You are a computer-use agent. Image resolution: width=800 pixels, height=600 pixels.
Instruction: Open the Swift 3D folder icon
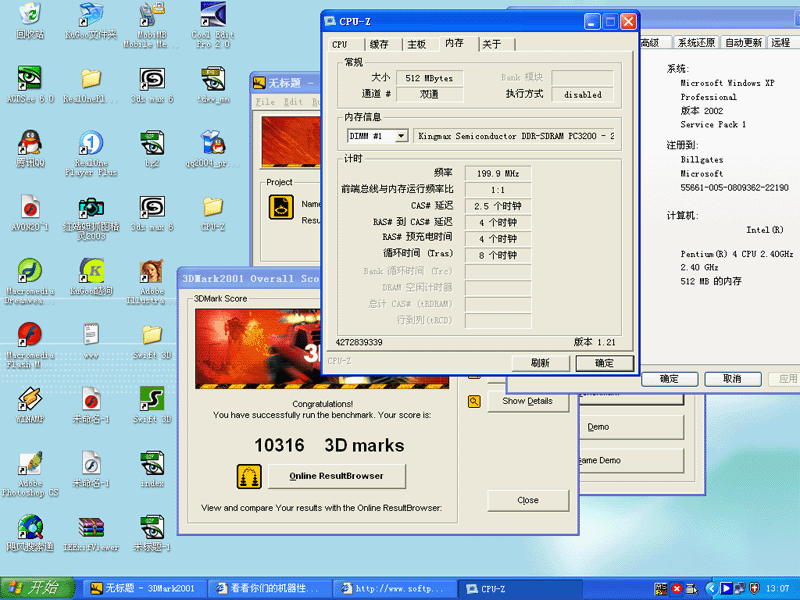(152, 340)
